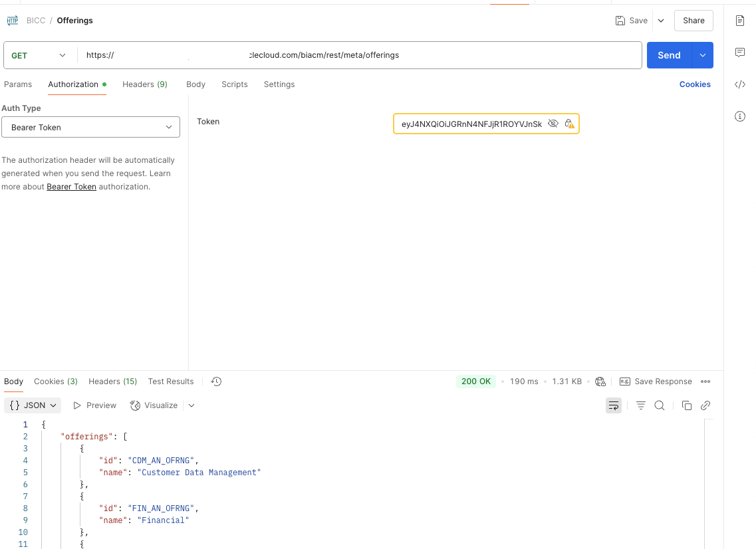Screen dimensions: 756x549
Task: Click the 190 ms response time
Action: pos(523,382)
